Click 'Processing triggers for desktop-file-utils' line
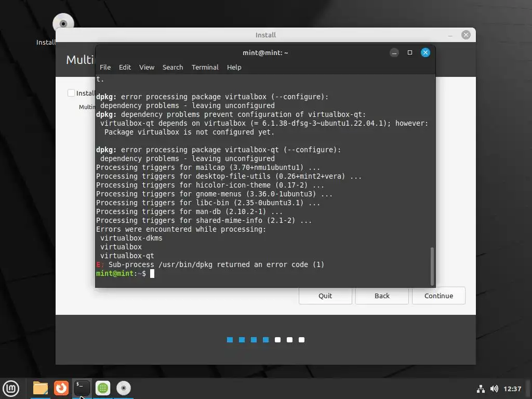Image resolution: width=532 pixels, height=399 pixels. click(229, 177)
